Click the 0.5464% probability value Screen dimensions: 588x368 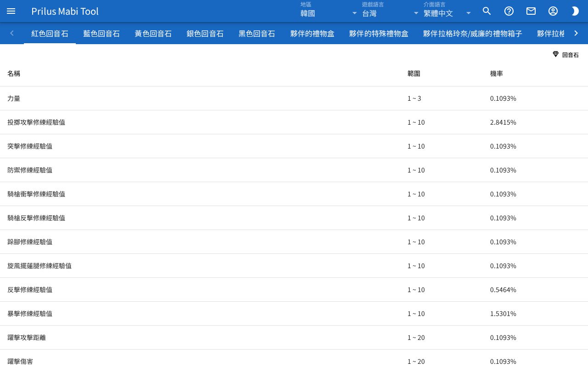503,290
